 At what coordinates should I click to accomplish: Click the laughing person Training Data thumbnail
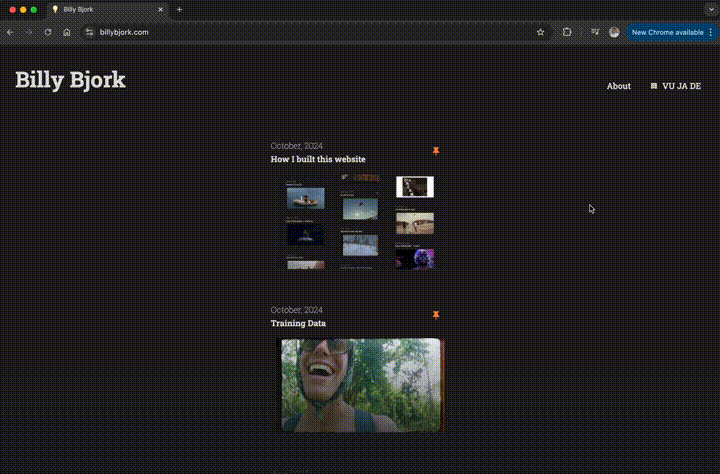click(x=359, y=385)
